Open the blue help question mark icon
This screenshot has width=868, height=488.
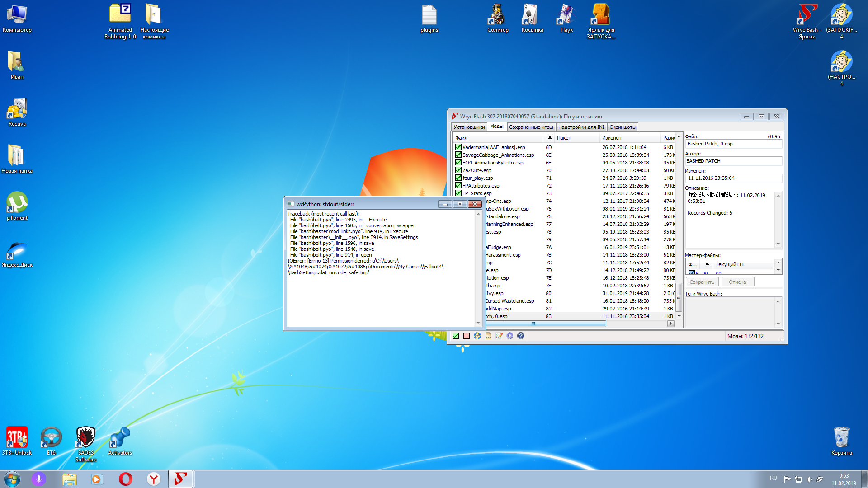521,336
